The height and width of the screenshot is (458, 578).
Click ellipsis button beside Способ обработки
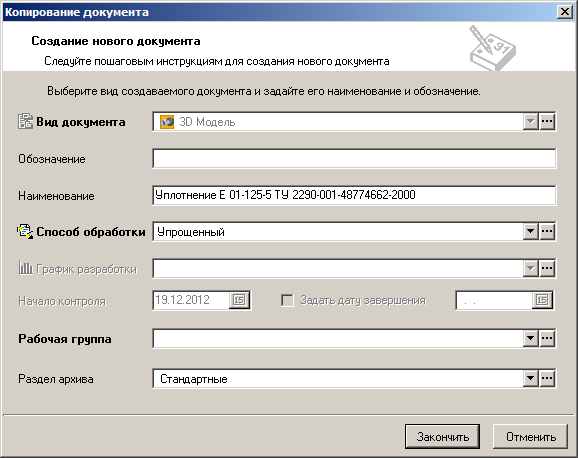tap(547, 232)
